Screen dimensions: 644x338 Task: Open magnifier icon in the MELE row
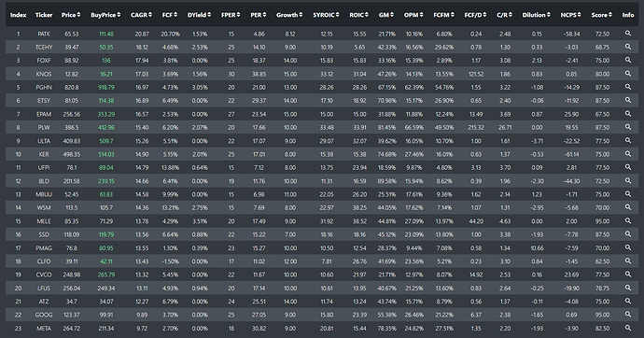627,220
